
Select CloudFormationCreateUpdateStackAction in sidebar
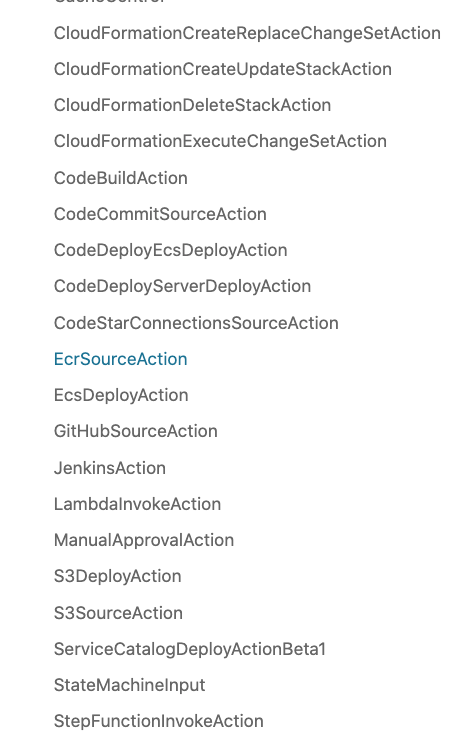click(x=222, y=69)
